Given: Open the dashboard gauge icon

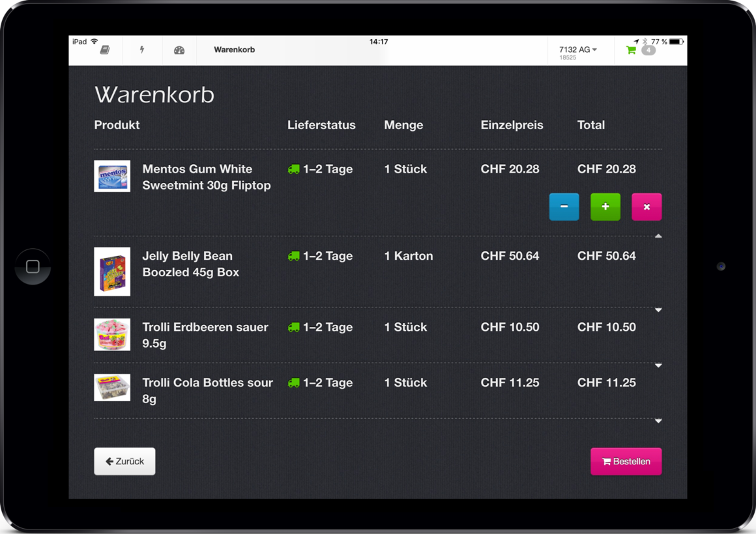Looking at the screenshot, I should tap(179, 50).
